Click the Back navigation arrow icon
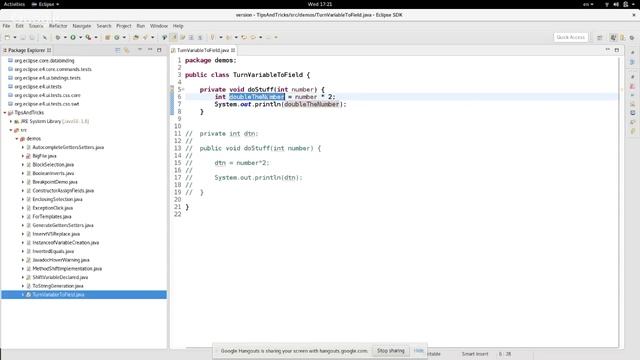The height and width of the screenshot is (360, 640). coord(253,37)
